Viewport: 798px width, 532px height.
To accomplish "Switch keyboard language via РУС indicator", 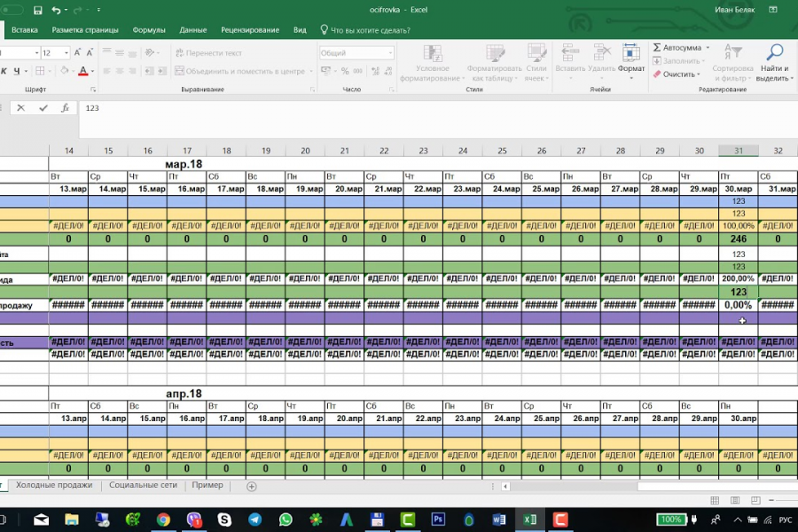I will click(x=786, y=520).
